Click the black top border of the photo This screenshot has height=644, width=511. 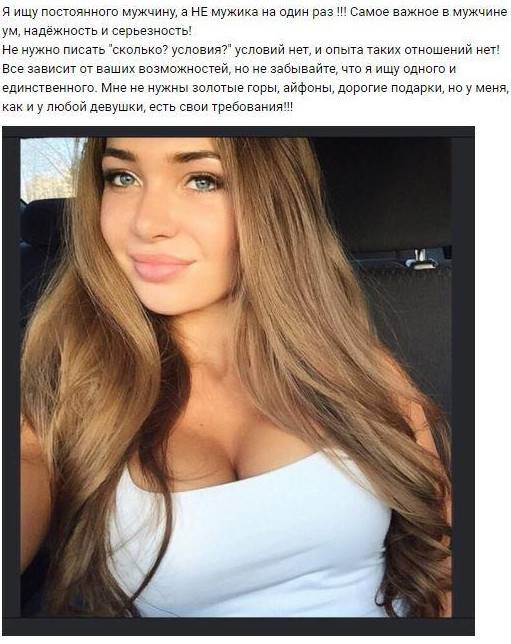point(238,132)
